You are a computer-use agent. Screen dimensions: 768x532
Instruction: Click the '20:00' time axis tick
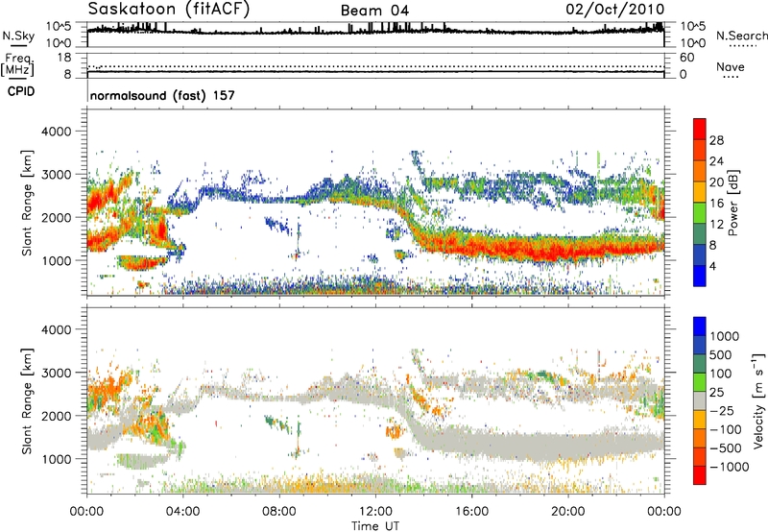tap(568, 512)
